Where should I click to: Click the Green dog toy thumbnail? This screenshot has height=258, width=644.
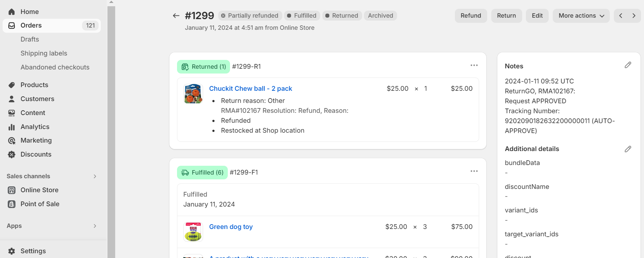193,232
